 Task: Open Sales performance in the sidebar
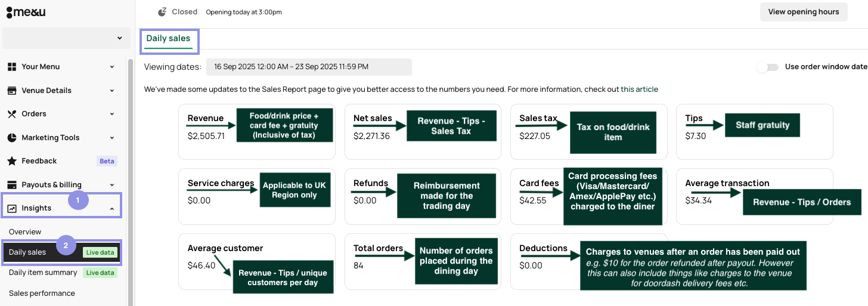tap(42, 293)
